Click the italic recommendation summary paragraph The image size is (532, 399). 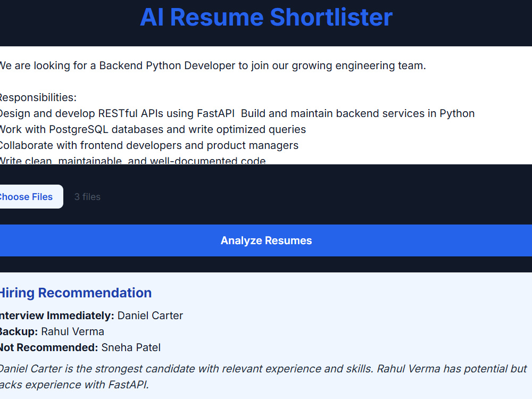coord(263,377)
